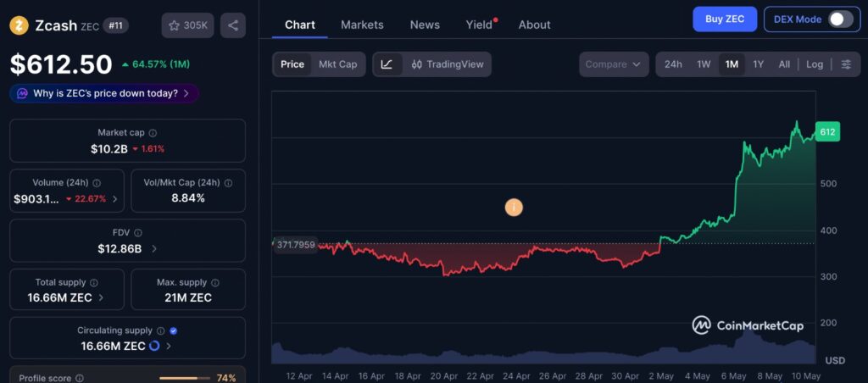Open the share icon button
868x383 pixels.
click(x=233, y=25)
